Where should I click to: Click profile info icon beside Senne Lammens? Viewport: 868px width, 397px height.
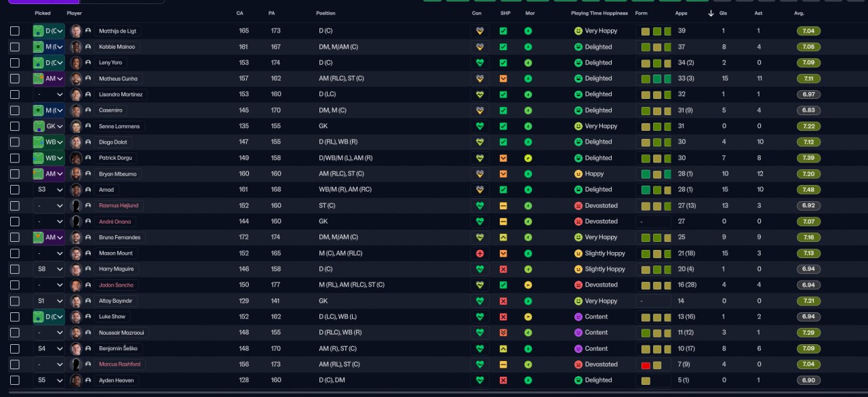(x=88, y=126)
